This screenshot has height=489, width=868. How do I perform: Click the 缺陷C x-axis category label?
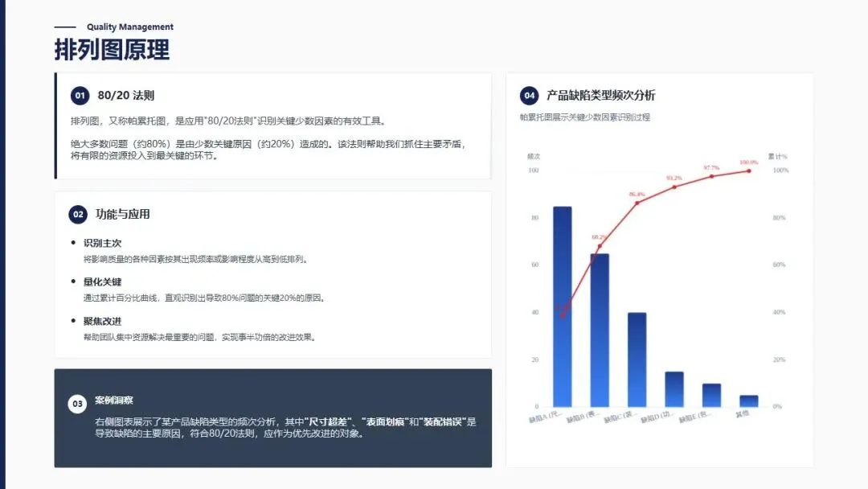(x=620, y=417)
